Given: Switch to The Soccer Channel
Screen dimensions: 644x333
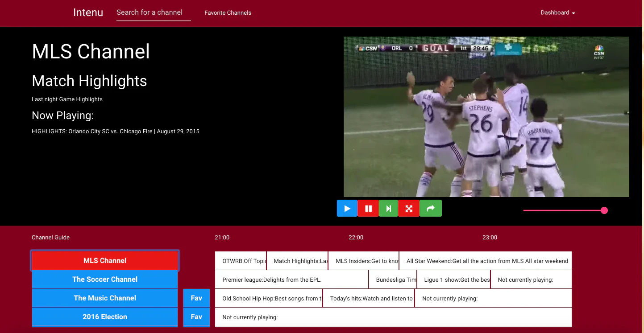Looking at the screenshot, I should point(105,279).
